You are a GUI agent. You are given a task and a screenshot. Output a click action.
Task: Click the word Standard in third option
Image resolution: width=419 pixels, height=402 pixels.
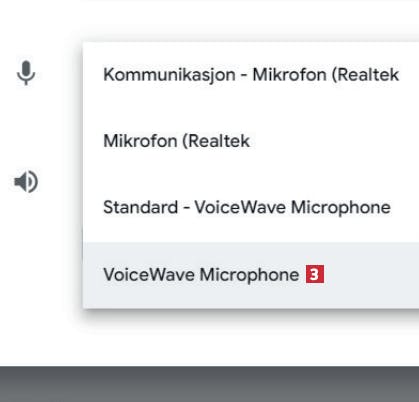(x=140, y=207)
